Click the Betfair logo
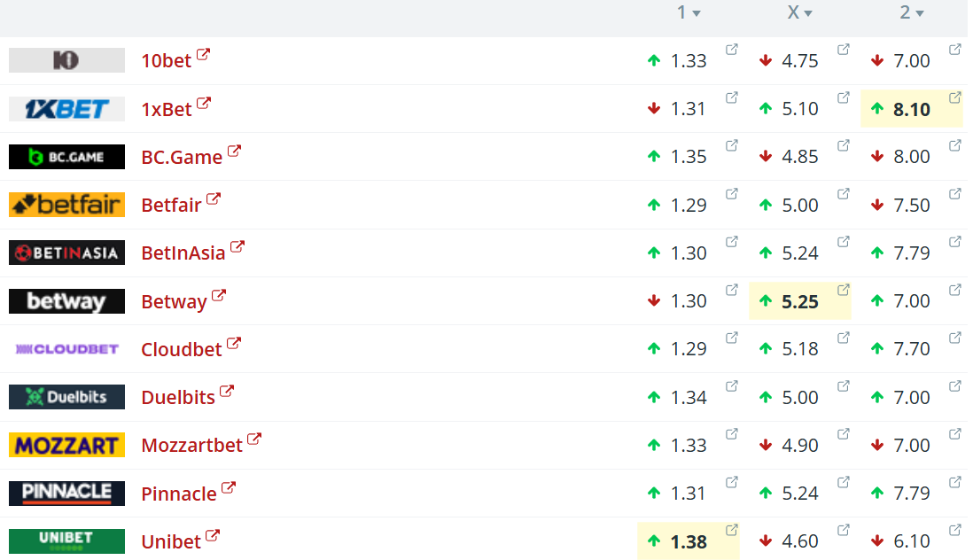 pos(66,205)
